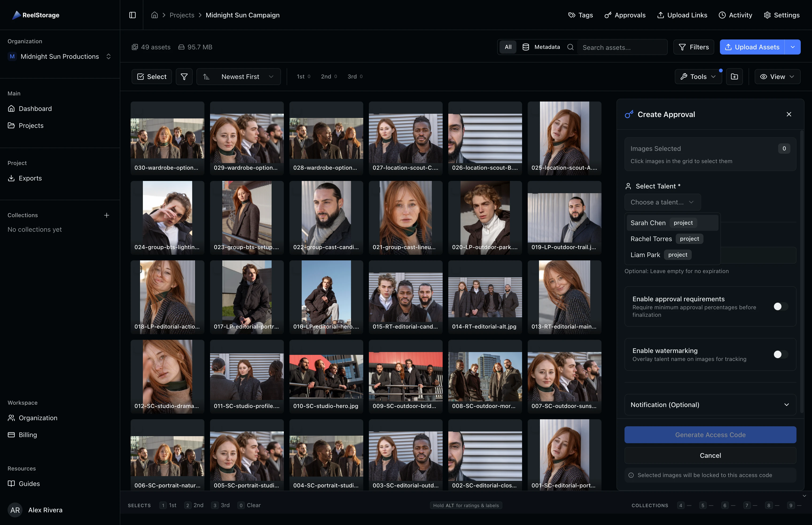
Task: Open the Tags panel
Action: click(580, 15)
